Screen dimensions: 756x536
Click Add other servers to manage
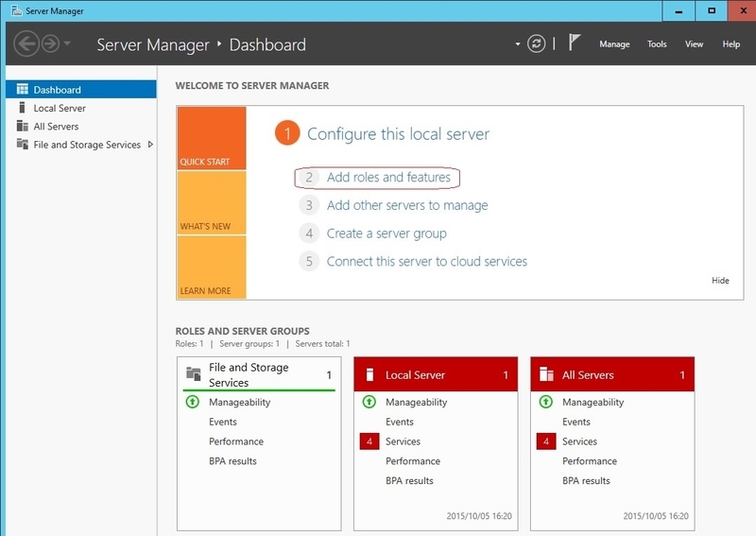pyautogui.click(x=407, y=205)
